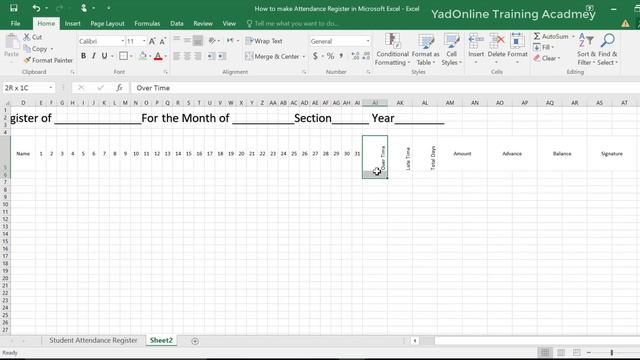Open the font name Calibri dropdown
Screen dimensions: 640x360
coord(122,41)
